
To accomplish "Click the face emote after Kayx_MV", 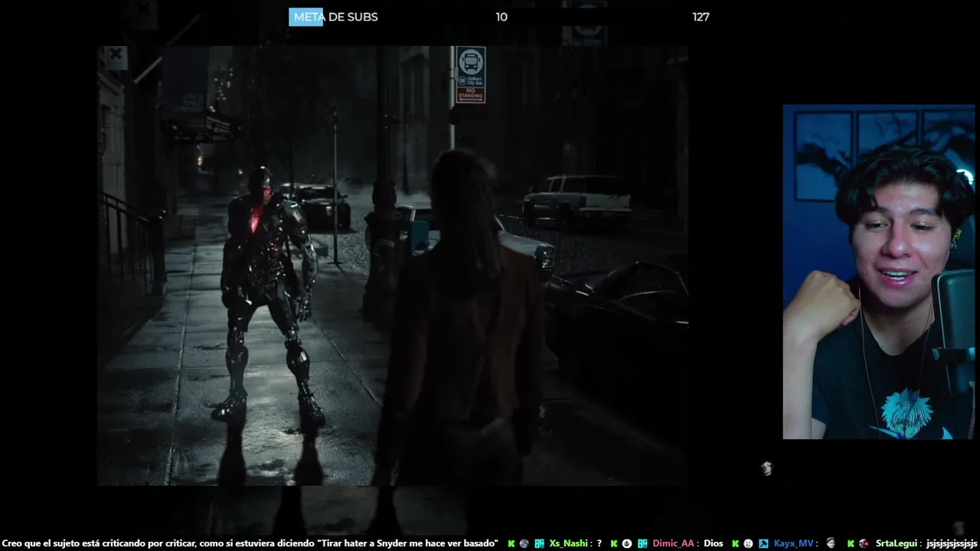I will click(831, 543).
